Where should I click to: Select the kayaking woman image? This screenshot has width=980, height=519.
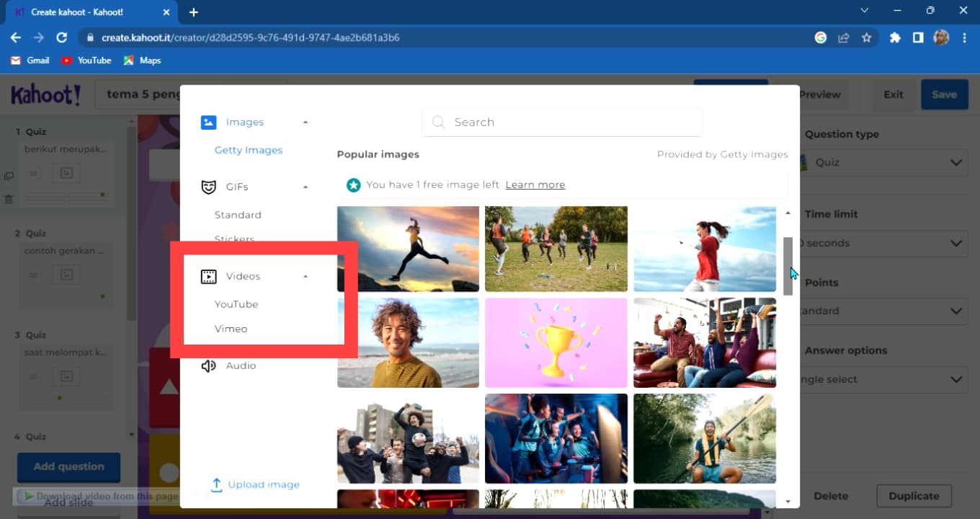click(705, 438)
